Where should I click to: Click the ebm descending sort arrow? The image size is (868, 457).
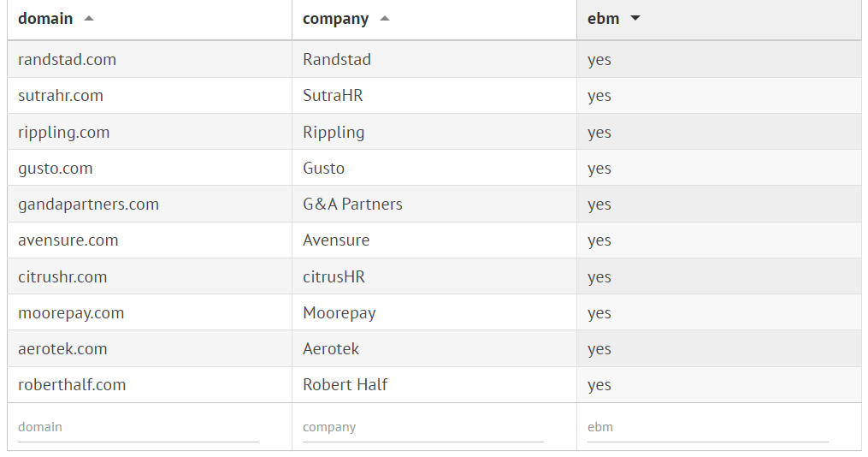tap(635, 19)
